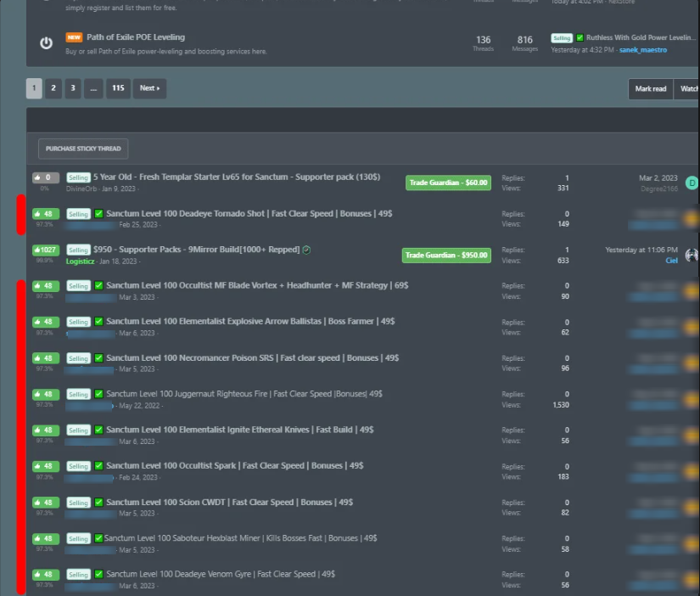
Task: Click current page 1 button
Action: tap(34, 88)
